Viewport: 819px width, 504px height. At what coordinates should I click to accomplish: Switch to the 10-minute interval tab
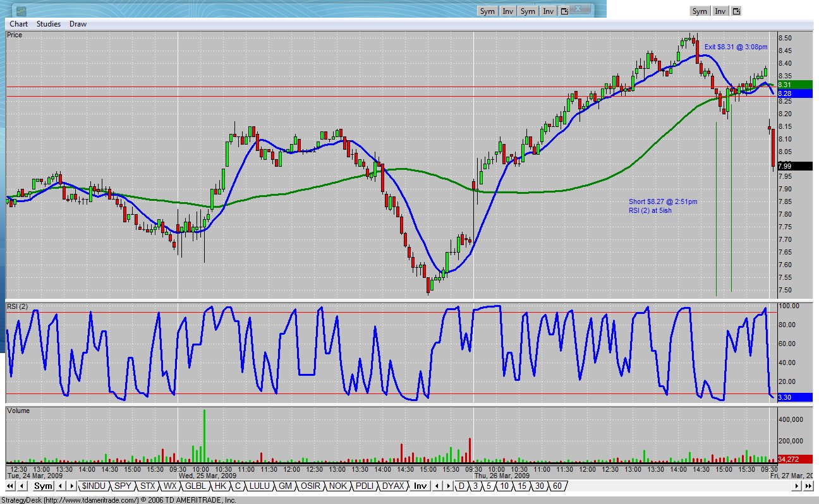coord(504,486)
